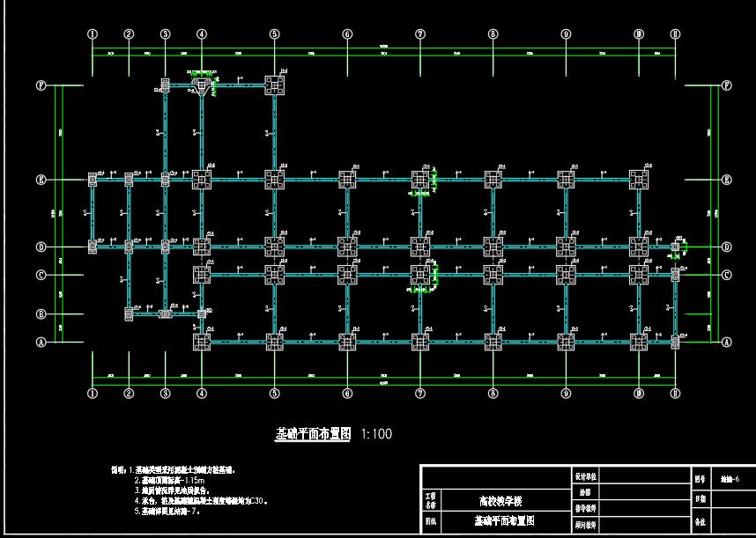The image size is (756, 538).
Task: Select the pile cap at axis 4 and A
Action: pyautogui.click(x=202, y=342)
